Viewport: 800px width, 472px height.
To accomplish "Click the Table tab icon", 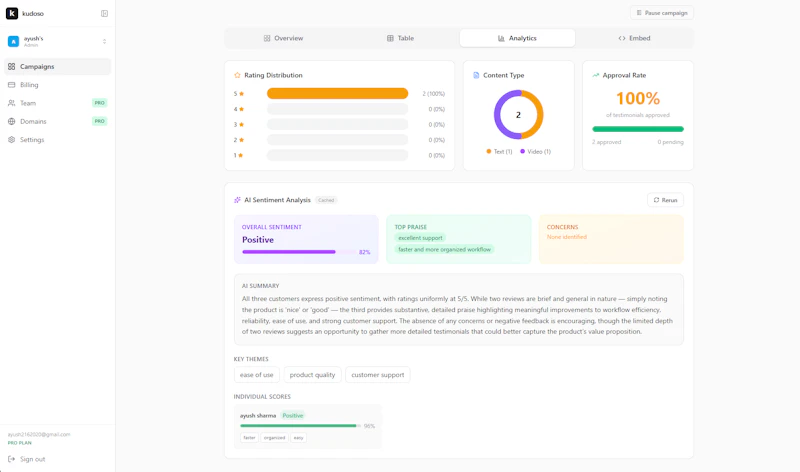I will [x=390, y=38].
